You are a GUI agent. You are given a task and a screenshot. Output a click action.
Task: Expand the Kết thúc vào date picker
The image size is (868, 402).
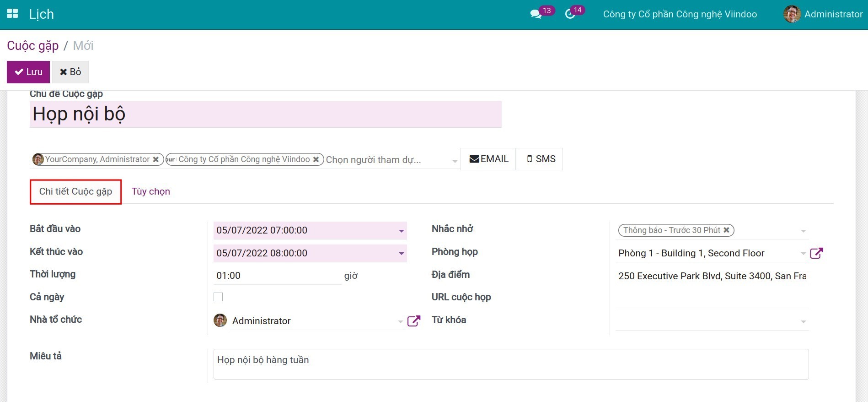click(401, 254)
